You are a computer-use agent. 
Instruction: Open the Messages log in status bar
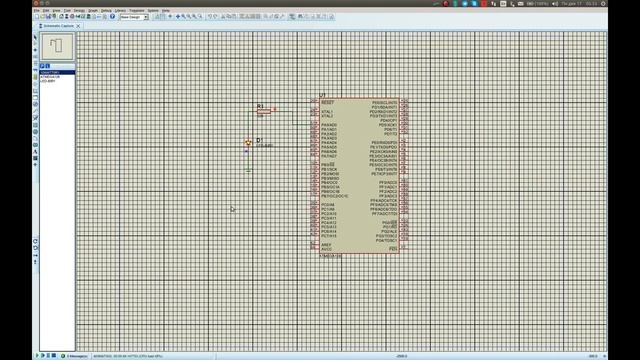[74, 356]
